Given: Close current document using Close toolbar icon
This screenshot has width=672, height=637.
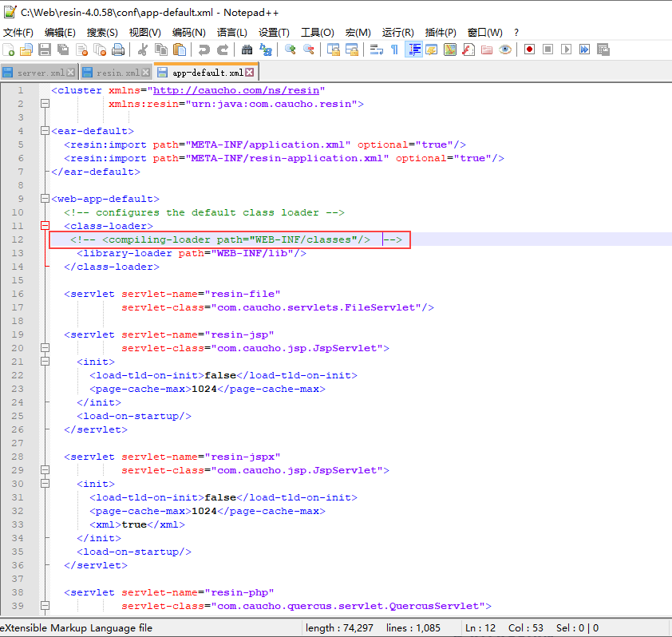Looking at the screenshot, I should 81,49.
